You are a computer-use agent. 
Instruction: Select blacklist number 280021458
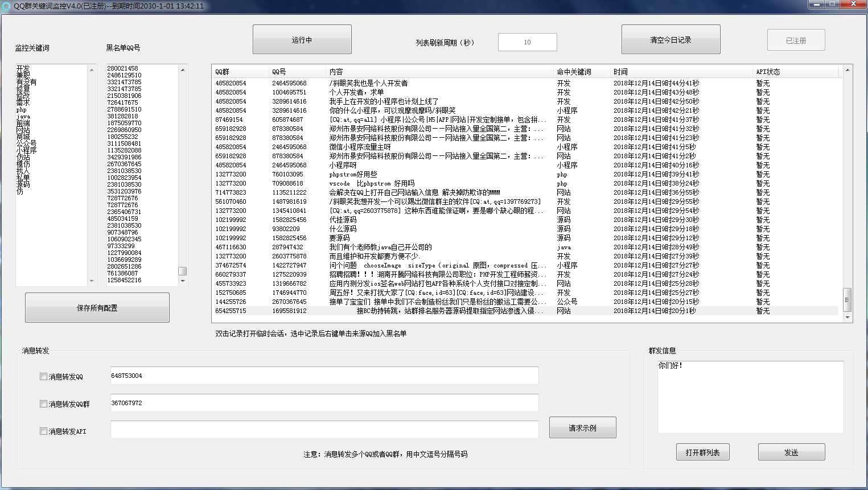(x=122, y=68)
